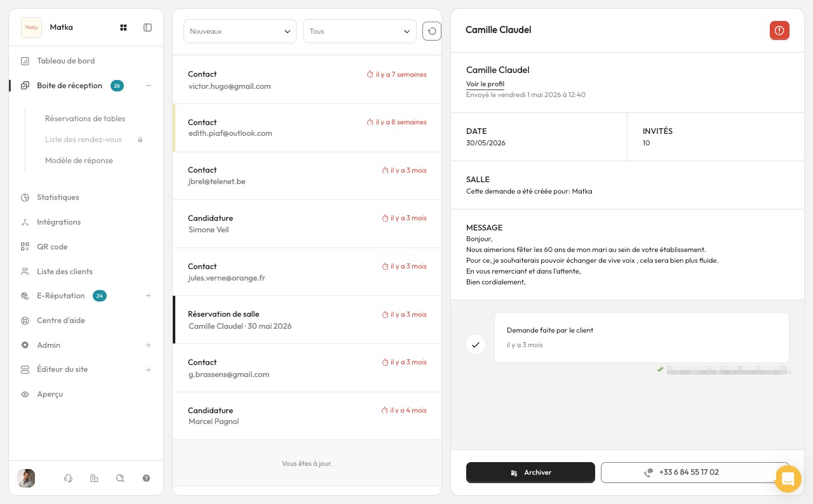Click the Boîte de réception inbox icon
This screenshot has height=504, width=813.
tap(25, 86)
